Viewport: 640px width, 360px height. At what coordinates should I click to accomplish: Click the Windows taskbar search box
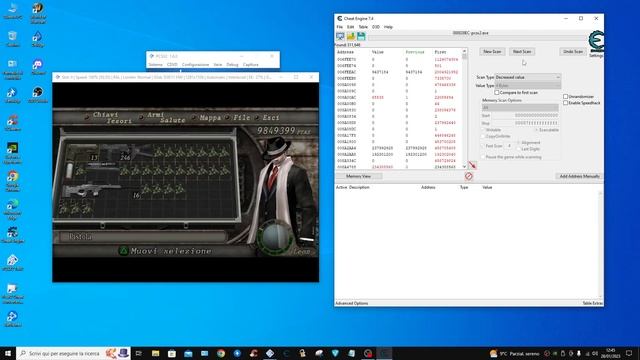click(x=74, y=353)
